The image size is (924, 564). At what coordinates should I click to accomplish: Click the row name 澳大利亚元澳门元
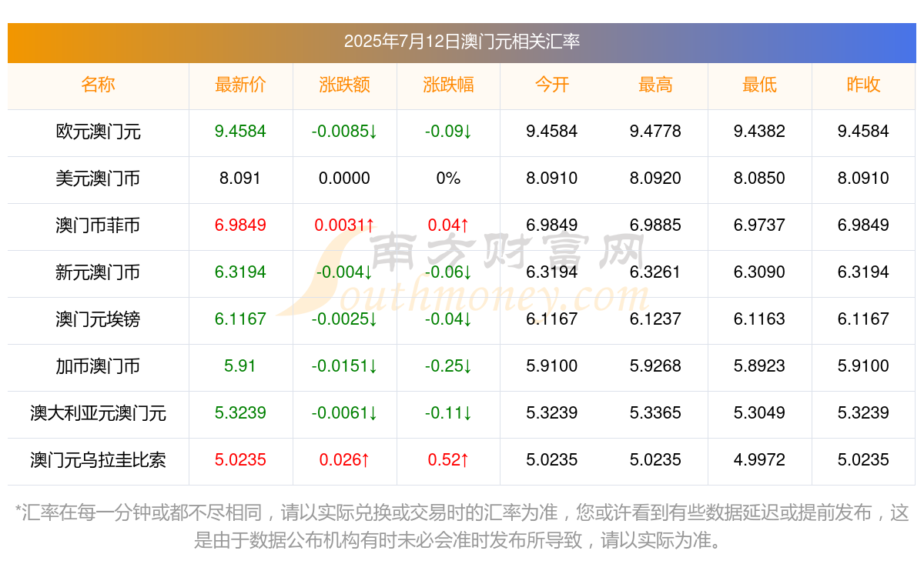pyautogui.click(x=98, y=413)
